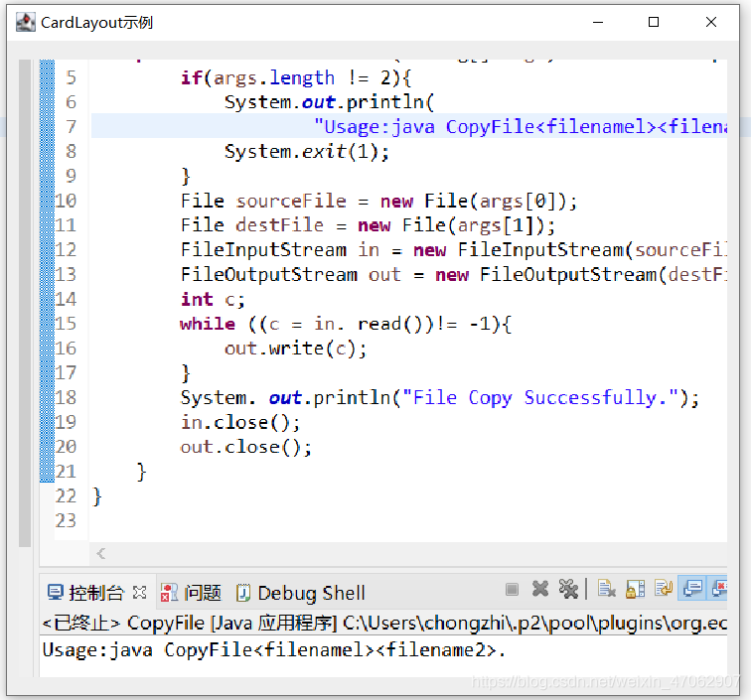
Task: Click 'in.close();' on line 19
Action: tap(240, 422)
